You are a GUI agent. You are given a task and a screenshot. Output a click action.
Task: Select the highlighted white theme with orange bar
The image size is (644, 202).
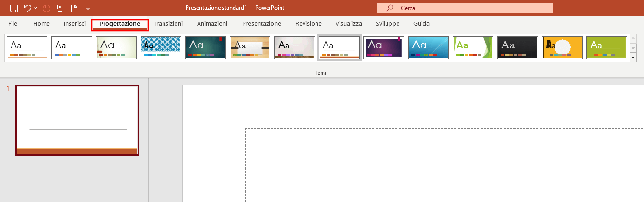pos(340,48)
